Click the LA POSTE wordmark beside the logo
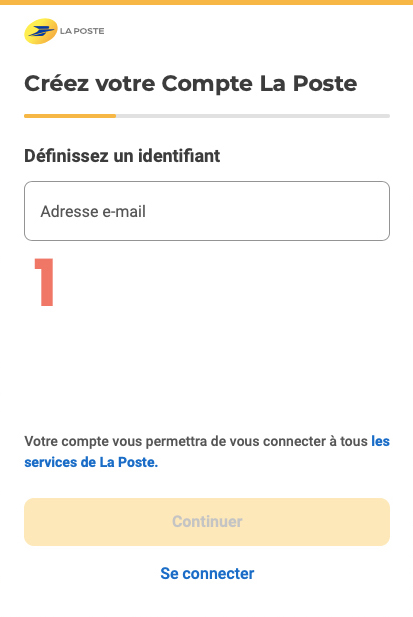Image resolution: width=413 pixels, height=617 pixels. tap(82, 31)
